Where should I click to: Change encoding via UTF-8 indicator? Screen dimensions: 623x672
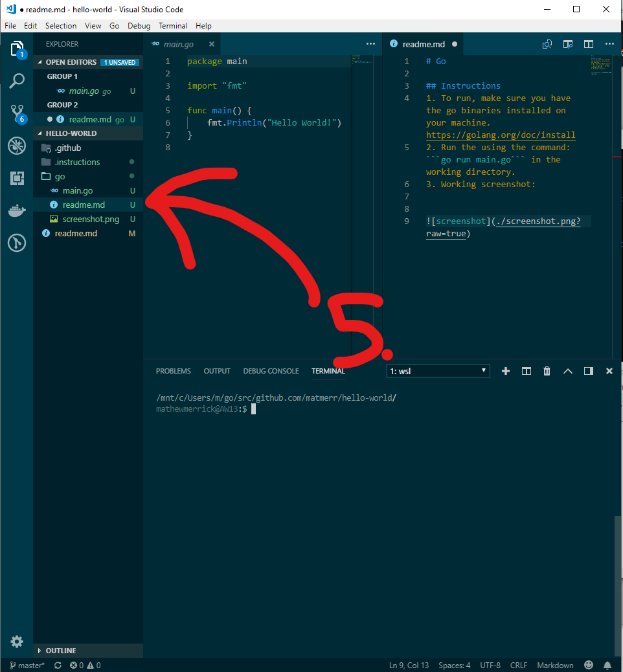(x=490, y=665)
